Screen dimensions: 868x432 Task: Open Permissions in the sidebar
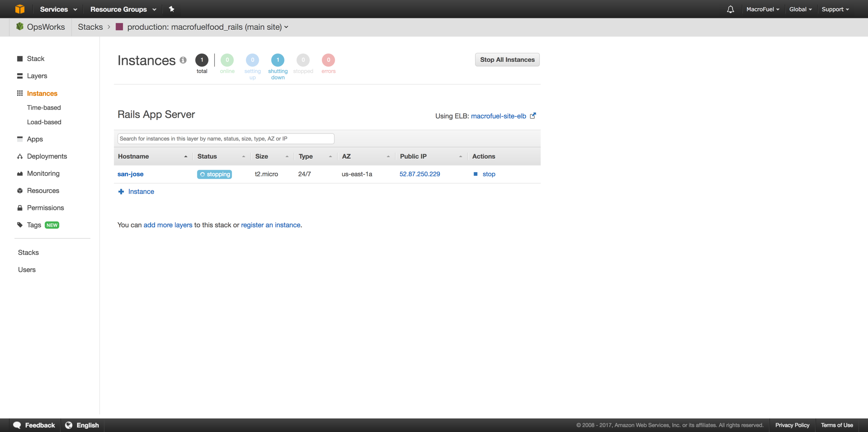(45, 208)
